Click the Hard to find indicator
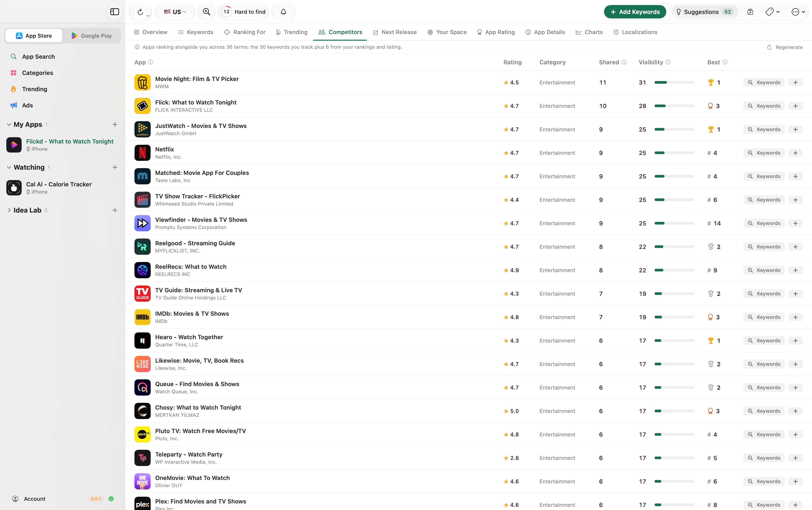 click(243, 12)
